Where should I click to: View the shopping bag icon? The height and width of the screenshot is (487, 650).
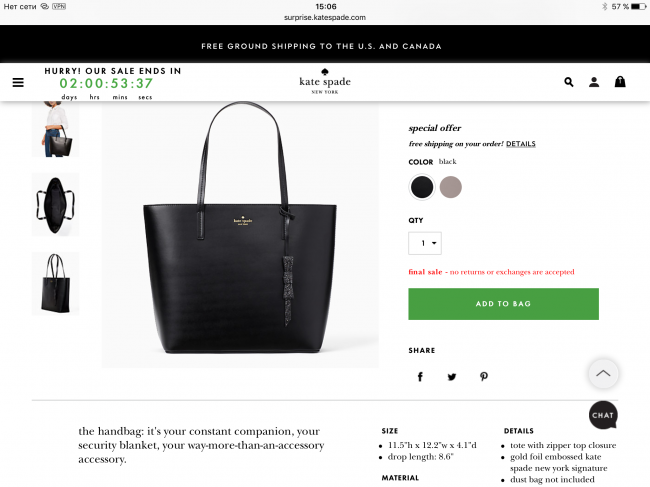point(620,82)
